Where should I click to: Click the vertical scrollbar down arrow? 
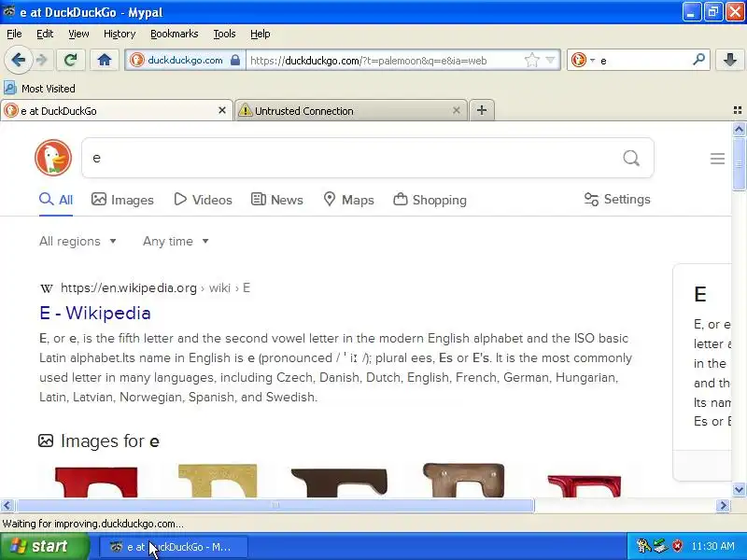coord(739,489)
